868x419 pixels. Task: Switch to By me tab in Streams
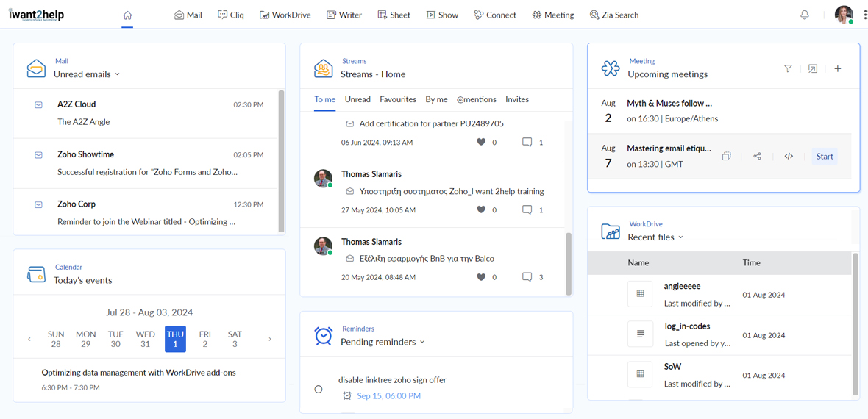click(436, 100)
